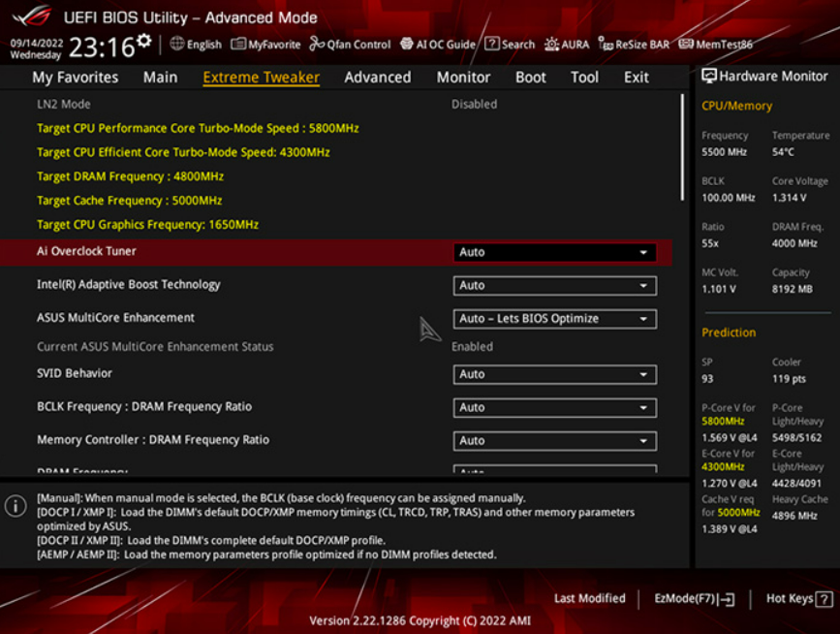Click the Enabled status value
The image size is (840, 634).
(472, 347)
